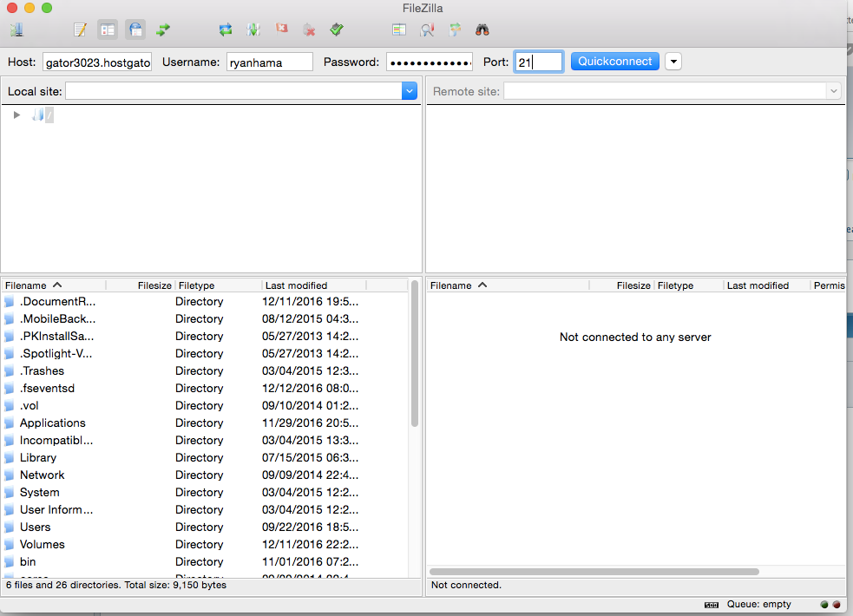853x616 pixels.
Task: Open the Site Manager
Action: [16, 29]
